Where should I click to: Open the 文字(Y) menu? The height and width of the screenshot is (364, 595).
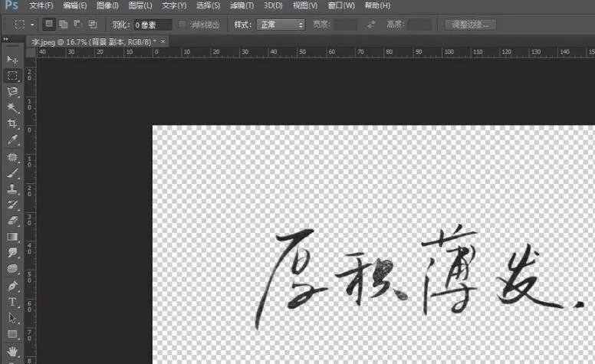pos(174,5)
